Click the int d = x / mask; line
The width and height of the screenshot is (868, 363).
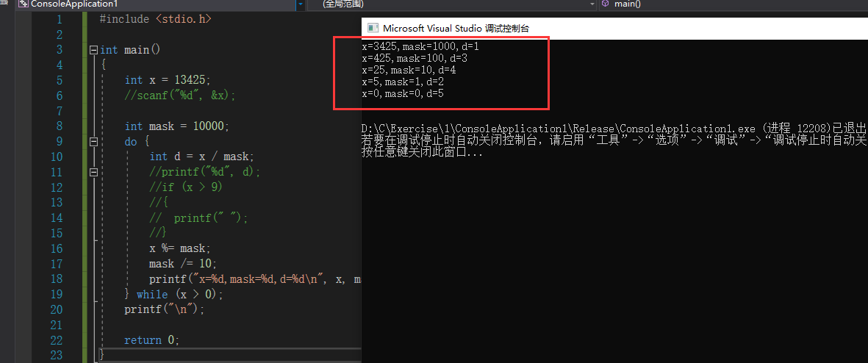201,157
